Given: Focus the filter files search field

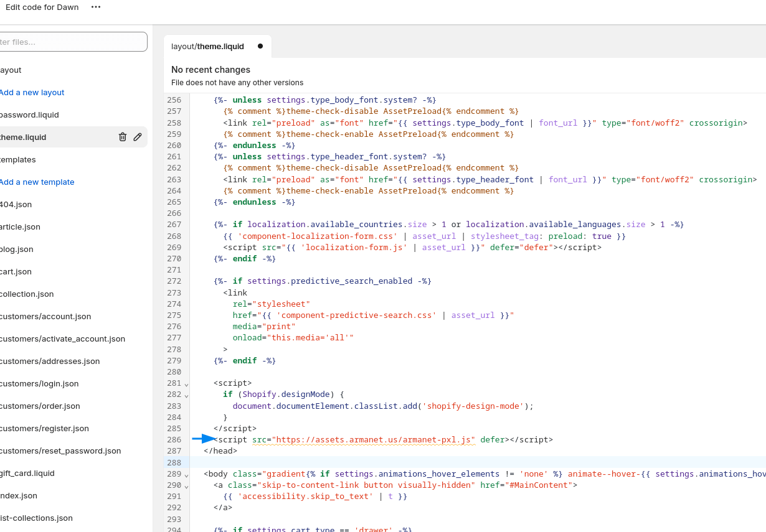Looking at the screenshot, I should 72,42.
